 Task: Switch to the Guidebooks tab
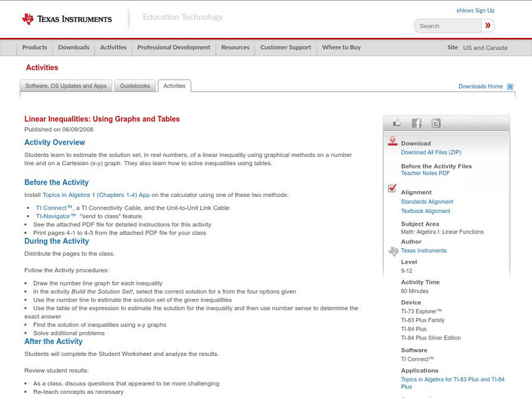(x=135, y=86)
